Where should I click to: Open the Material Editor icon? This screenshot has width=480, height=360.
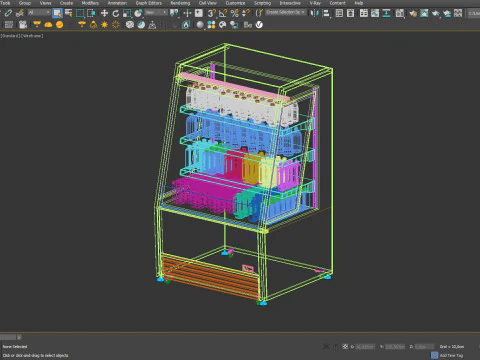coord(400,13)
